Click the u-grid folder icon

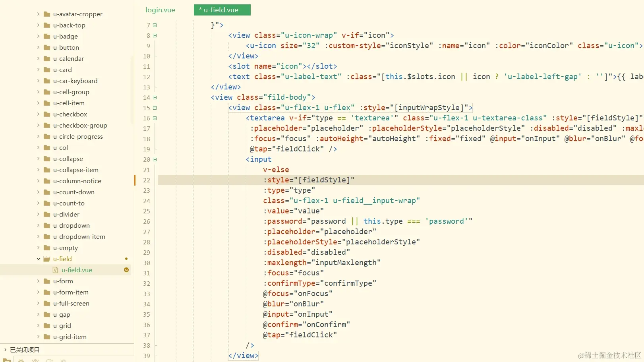tap(47, 326)
